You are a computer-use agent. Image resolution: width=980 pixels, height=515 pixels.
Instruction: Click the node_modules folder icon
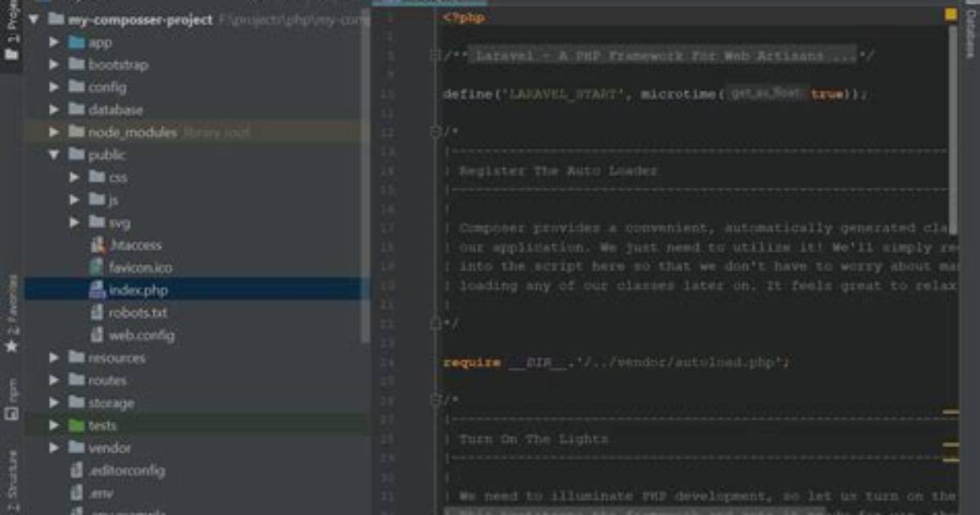(76, 131)
